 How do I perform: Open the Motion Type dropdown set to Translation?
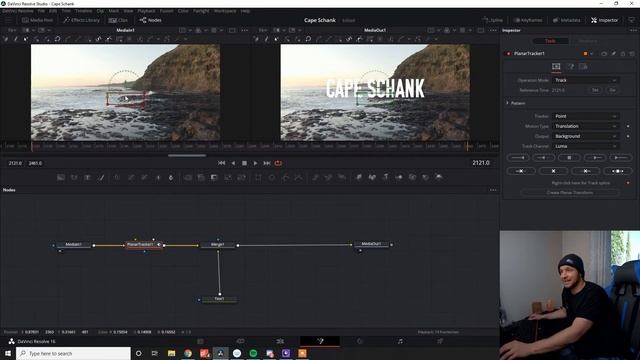tap(585, 126)
